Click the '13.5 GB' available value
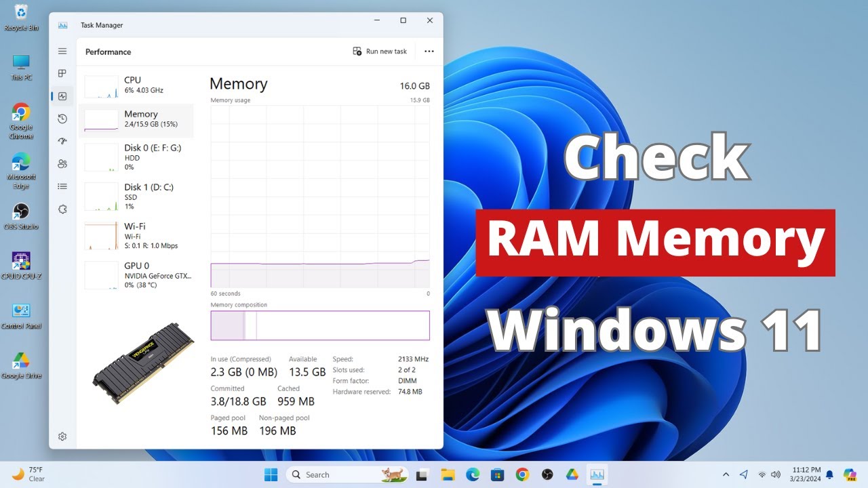 point(307,372)
